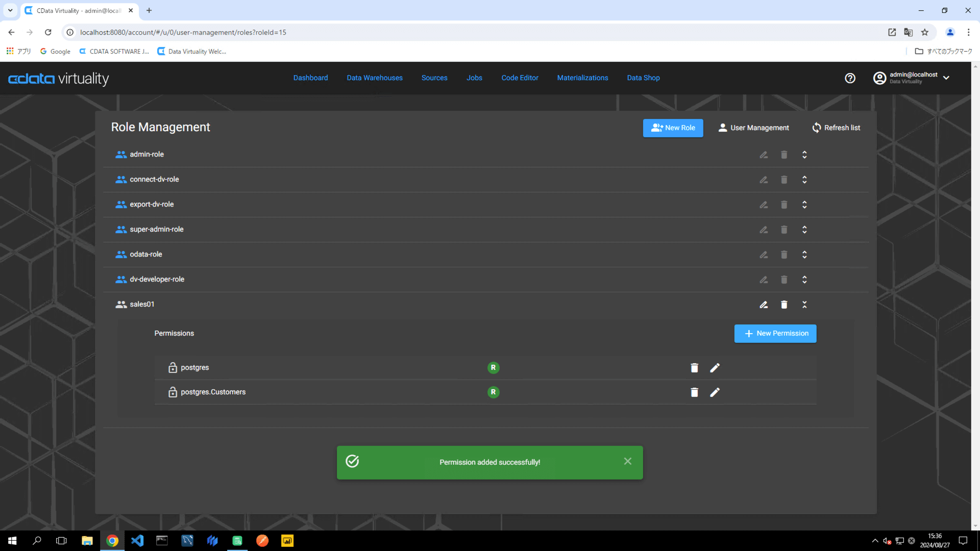Delete the postgres.Customers permission
This screenshot has height=551, width=980.
point(694,392)
